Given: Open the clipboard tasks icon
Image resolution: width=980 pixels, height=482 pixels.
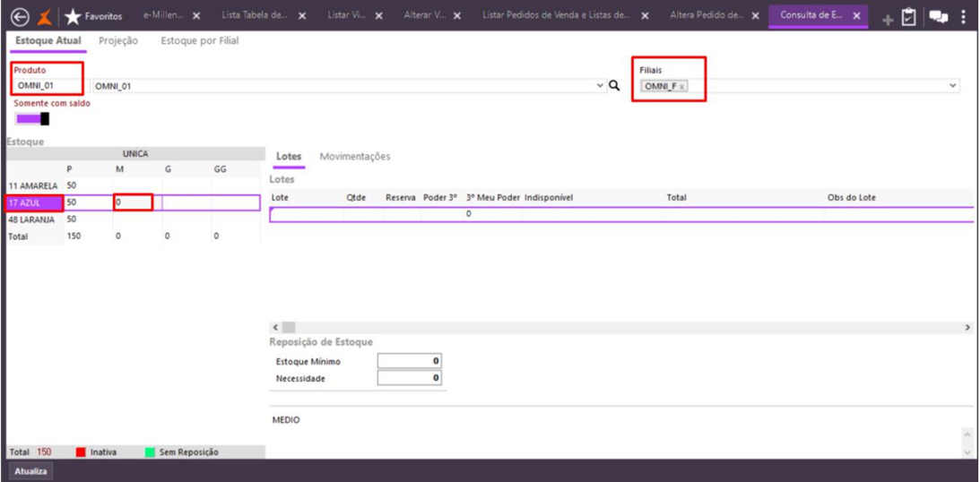Looking at the screenshot, I should click(x=909, y=17).
